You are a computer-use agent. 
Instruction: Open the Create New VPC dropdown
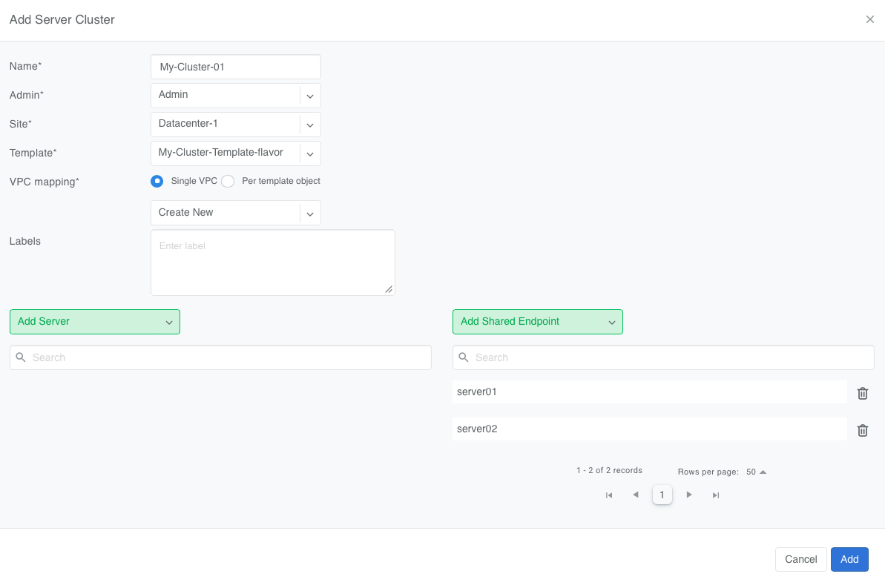click(x=236, y=213)
